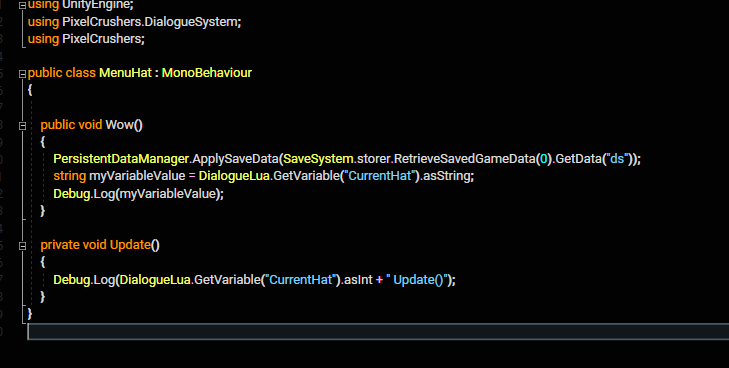Click PersistentDataManager identifier
Screen dimensions: 729x368
[x=121, y=159]
